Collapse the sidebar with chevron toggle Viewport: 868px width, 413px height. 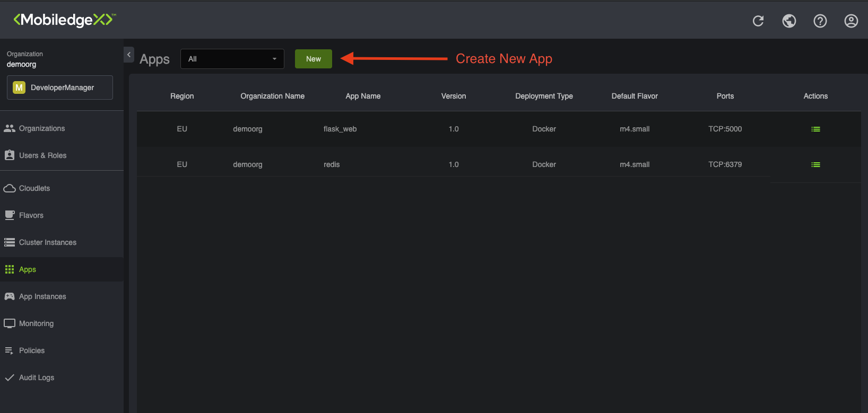point(129,55)
